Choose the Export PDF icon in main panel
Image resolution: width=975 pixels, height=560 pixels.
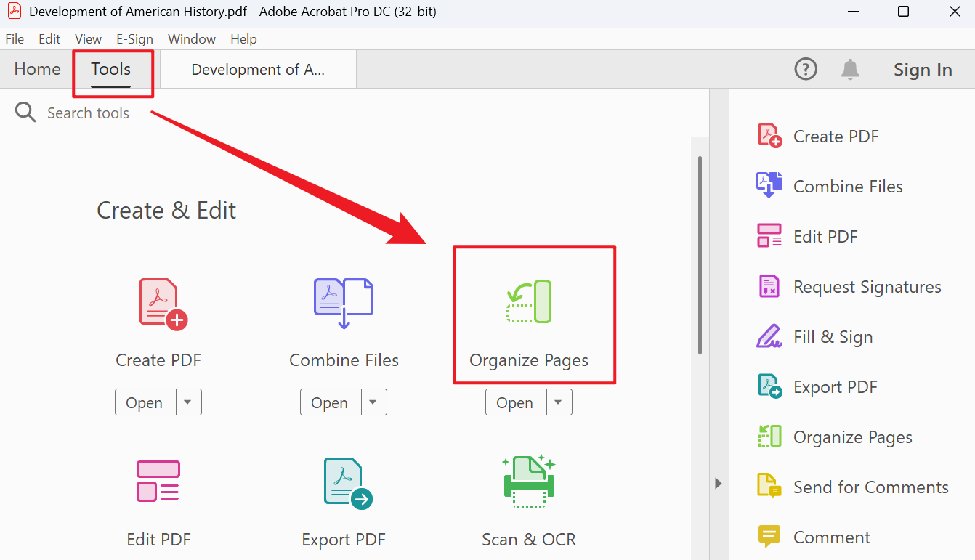(x=347, y=484)
